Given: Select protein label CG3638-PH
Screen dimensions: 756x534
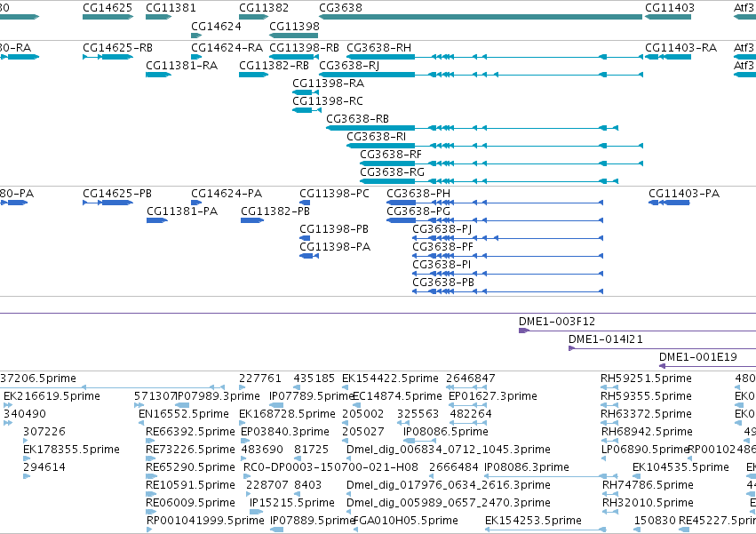Looking at the screenshot, I should click(418, 194).
